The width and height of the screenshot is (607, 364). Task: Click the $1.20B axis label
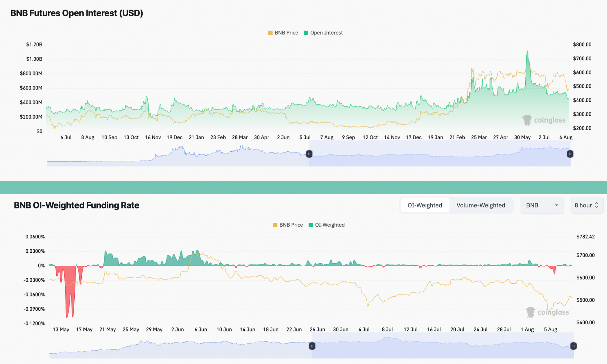(x=34, y=45)
